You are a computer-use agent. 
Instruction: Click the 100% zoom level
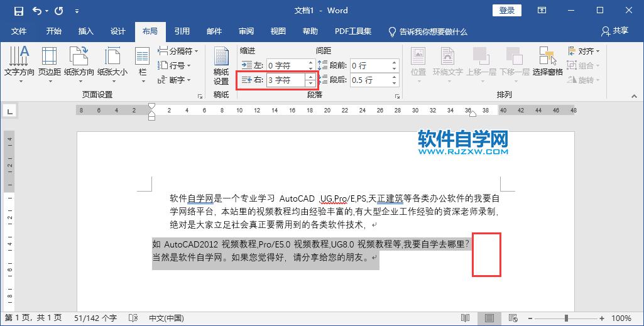pos(621,318)
